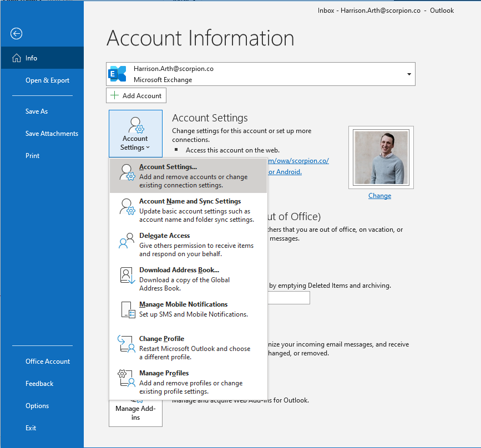Open Office Account page

42,361
